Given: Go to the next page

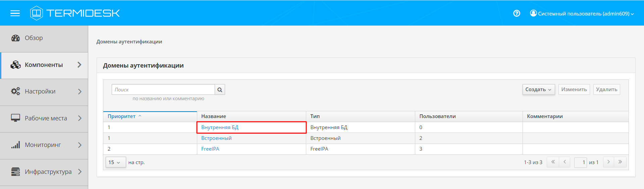Looking at the screenshot, I should point(608,162).
